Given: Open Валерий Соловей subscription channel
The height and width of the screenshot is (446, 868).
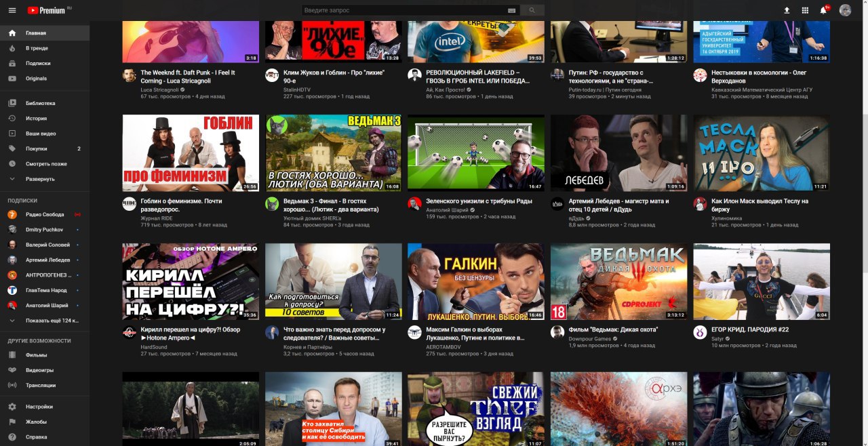Looking at the screenshot, I should coord(45,245).
